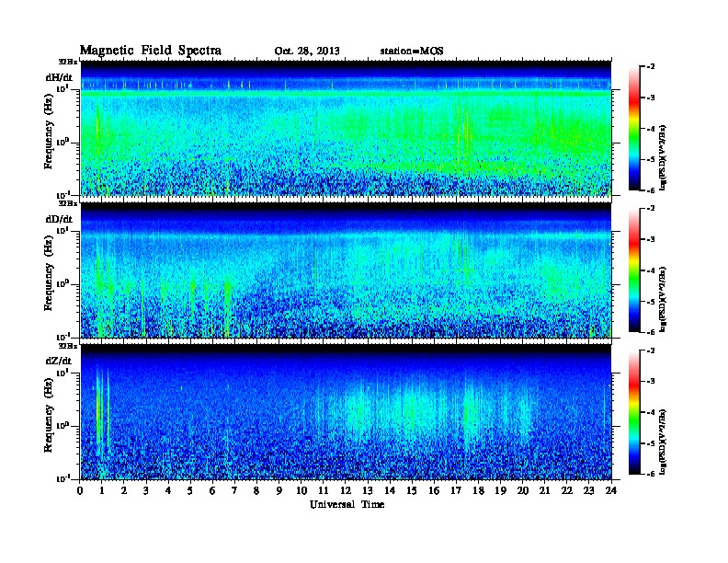Click the -6 value on the dH/dt color scale
The image size is (728, 563).
point(651,190)
